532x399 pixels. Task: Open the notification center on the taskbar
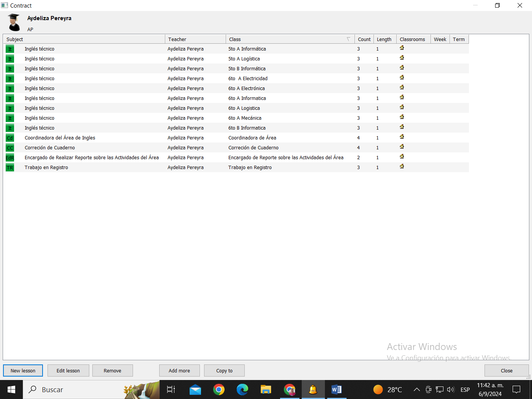click(516, 389)
